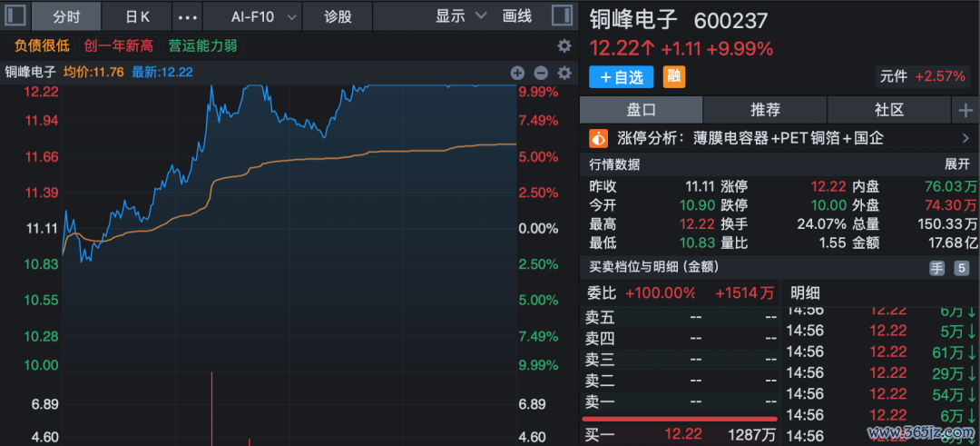Click the 卖四 order row

[681, 339]
